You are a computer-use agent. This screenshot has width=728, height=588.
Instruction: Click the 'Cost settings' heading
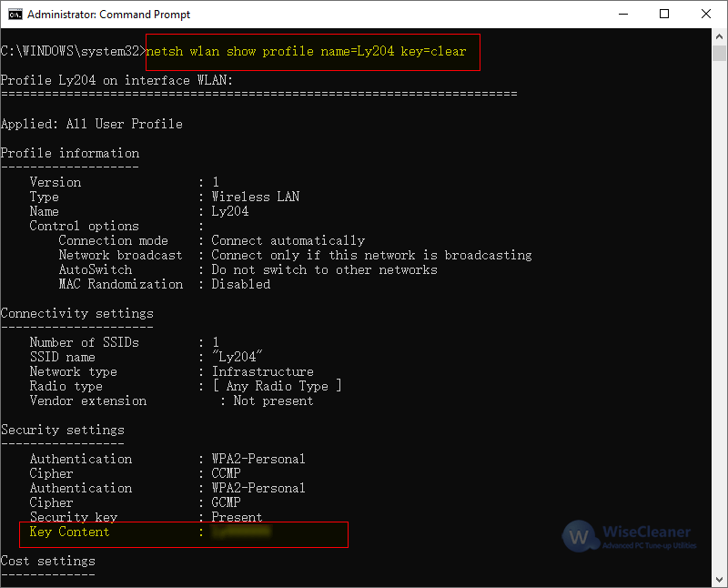[48, 561]
